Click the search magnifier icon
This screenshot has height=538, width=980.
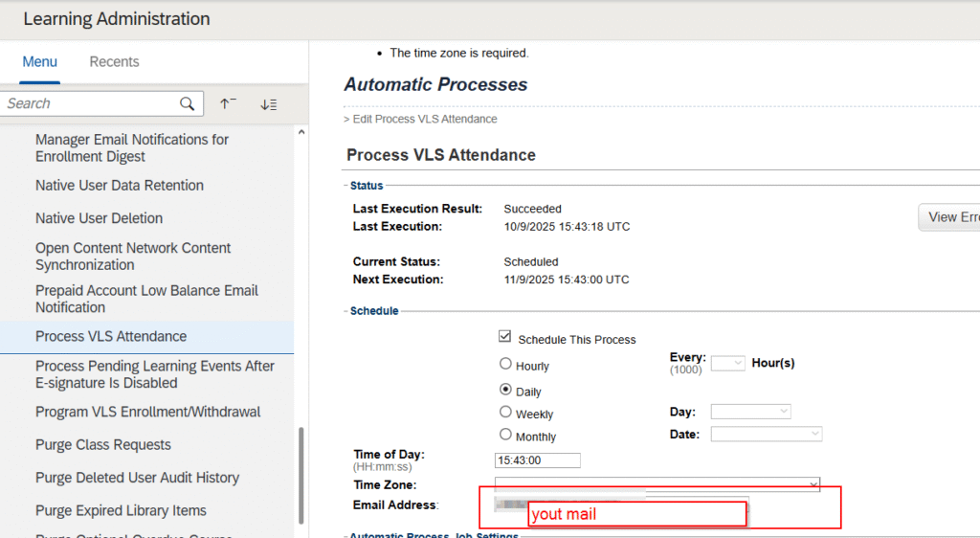[188, 103]
